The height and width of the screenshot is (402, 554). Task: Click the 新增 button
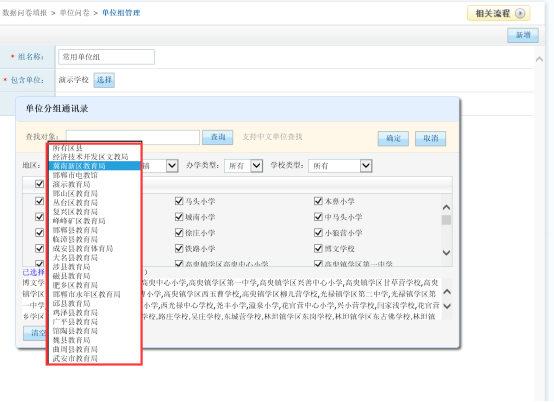(523, 35)
